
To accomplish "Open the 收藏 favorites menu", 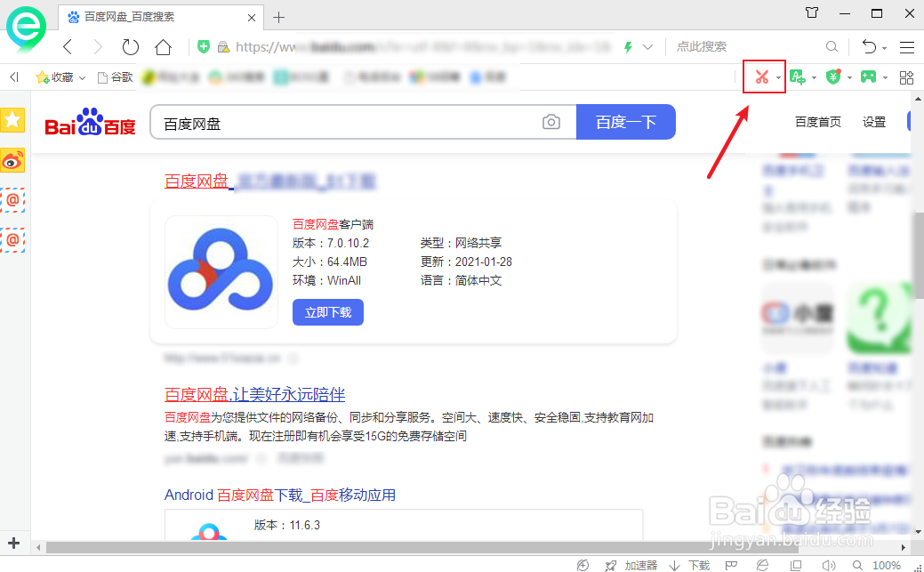I will [60, 77].
